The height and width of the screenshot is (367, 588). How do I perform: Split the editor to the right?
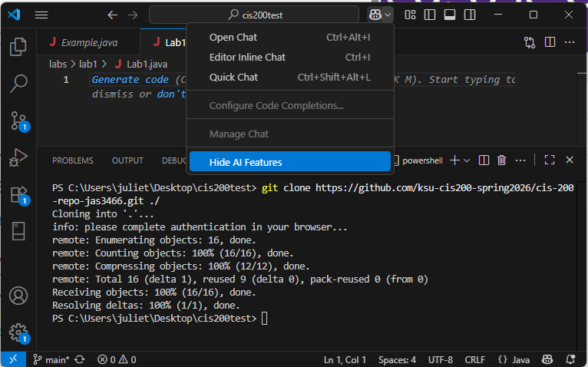pos(550,42)
